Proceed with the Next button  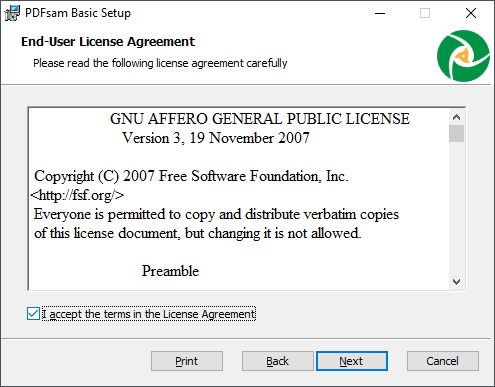352,361
